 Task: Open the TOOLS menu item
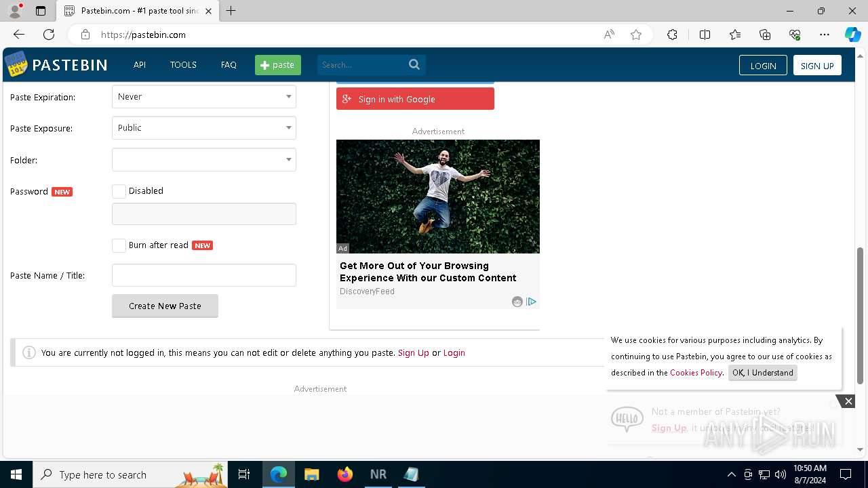(x=183, y=65)
